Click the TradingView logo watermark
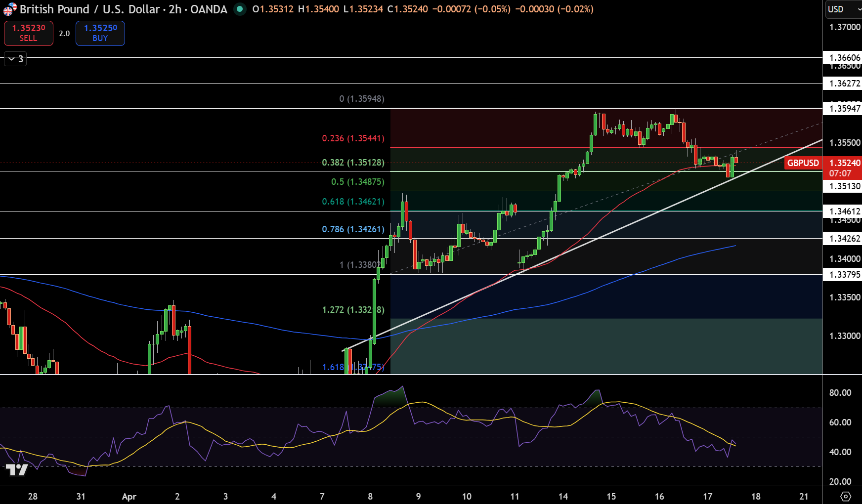Screen dimensions: 862x504 pyautogui.click(x=17, y=469)
